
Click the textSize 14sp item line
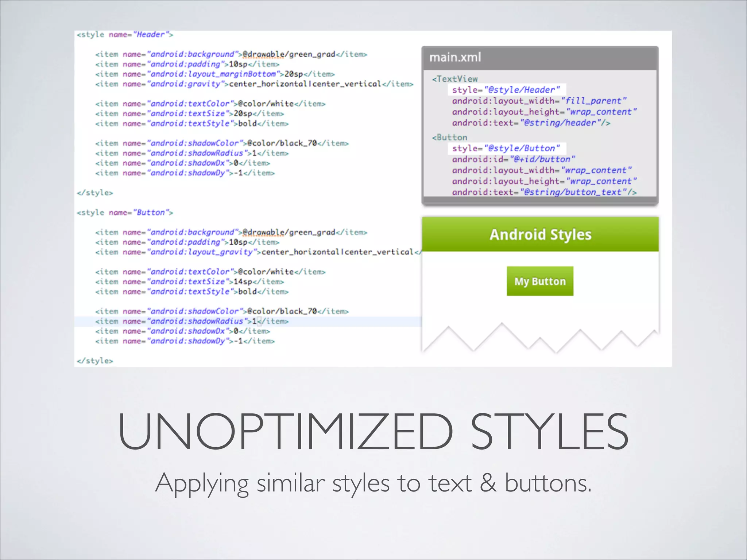tap(189, 282)
